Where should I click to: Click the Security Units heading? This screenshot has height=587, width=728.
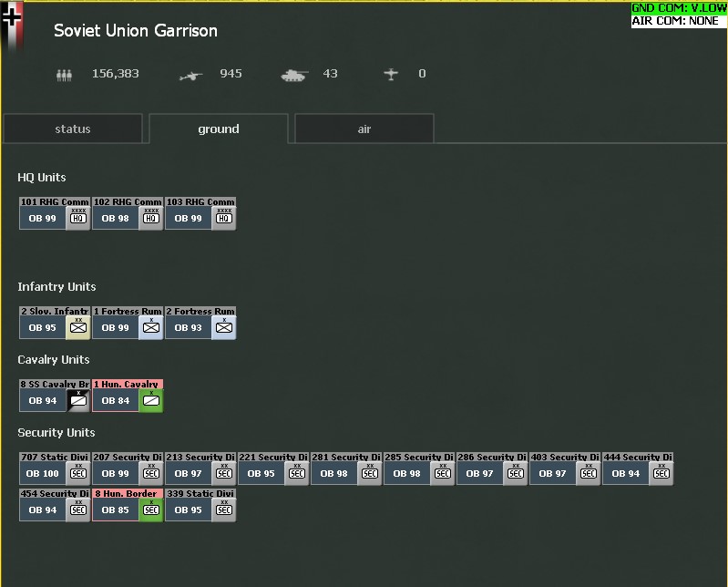pyautogui.click(x=56, y=433)
